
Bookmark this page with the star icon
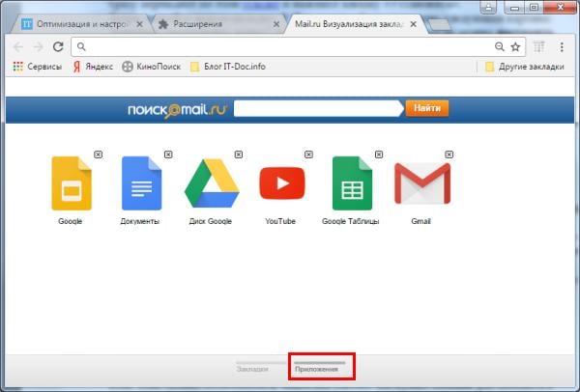(x=515, y=46)
